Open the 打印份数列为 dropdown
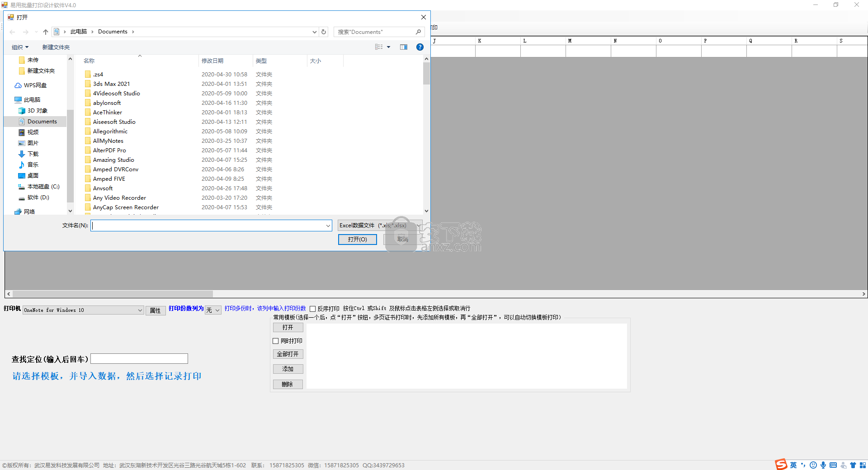868x470 pixels. 217,310
